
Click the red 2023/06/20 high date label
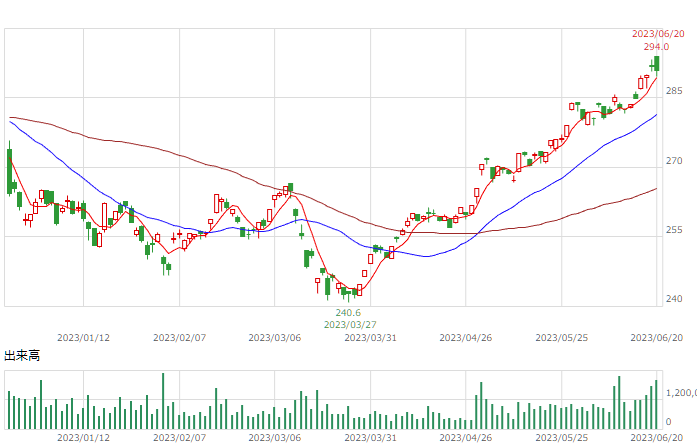click(x=658, y=34)
